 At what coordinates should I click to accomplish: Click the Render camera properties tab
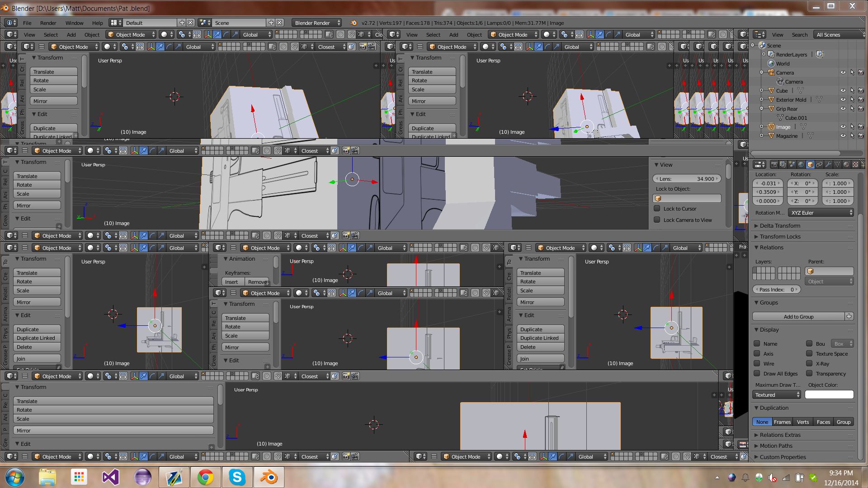[774, 164]
